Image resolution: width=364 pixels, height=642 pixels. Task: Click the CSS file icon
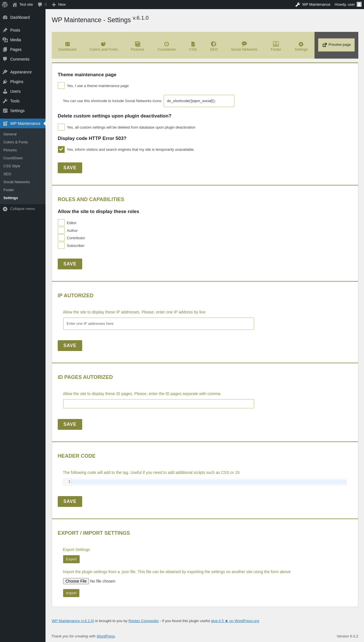pos(193,44)
